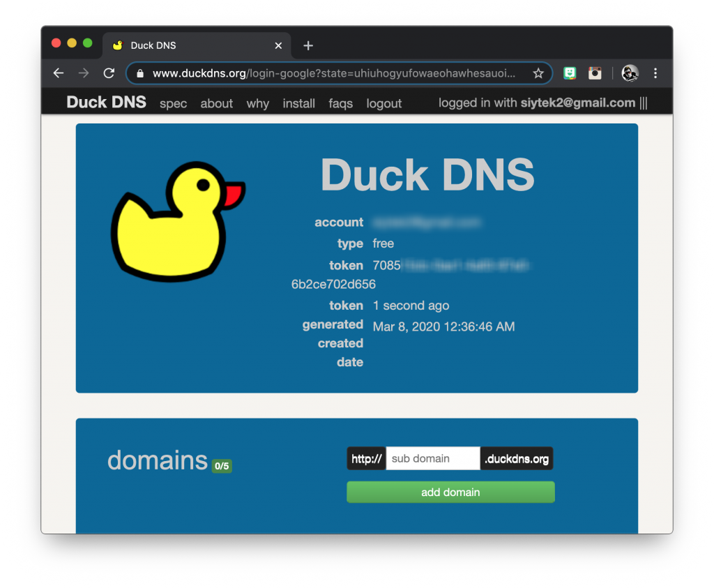This screenshot has width=714, height=588.
Task: Close the Duck DNS tab
Action: (278, 45)
